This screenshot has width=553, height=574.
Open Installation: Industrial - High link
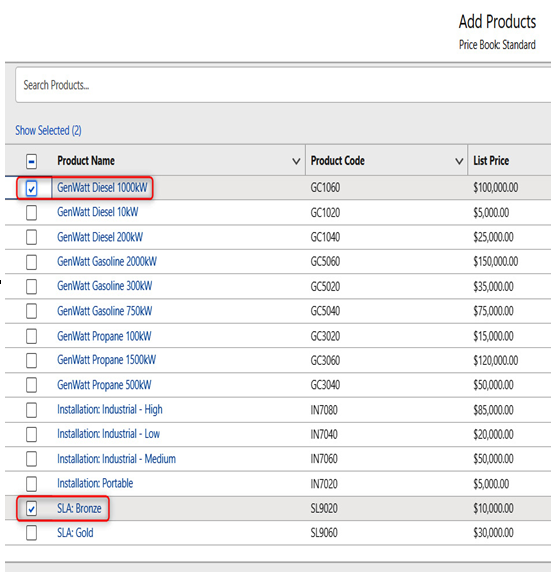coord(110,410)
